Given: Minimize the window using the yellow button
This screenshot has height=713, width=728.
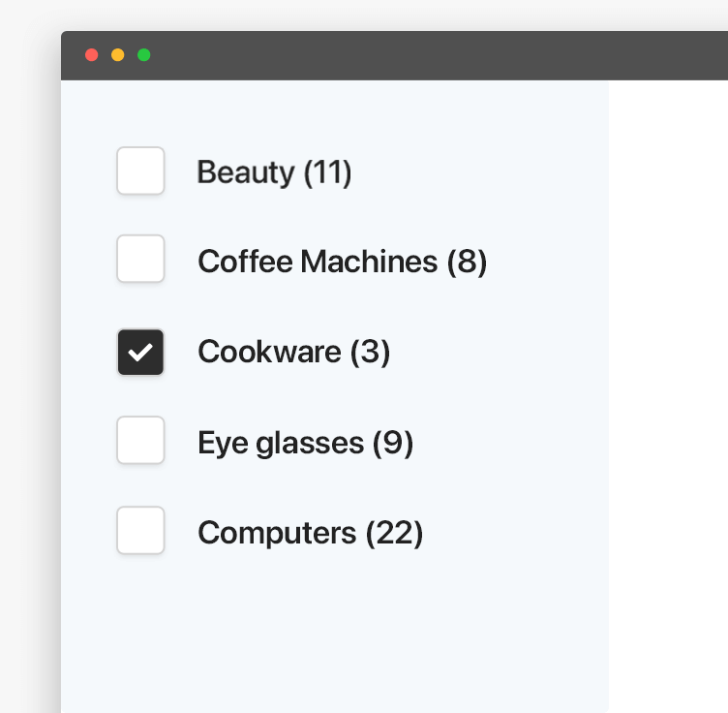Looking at the screenshot, I should pos(118,55).
